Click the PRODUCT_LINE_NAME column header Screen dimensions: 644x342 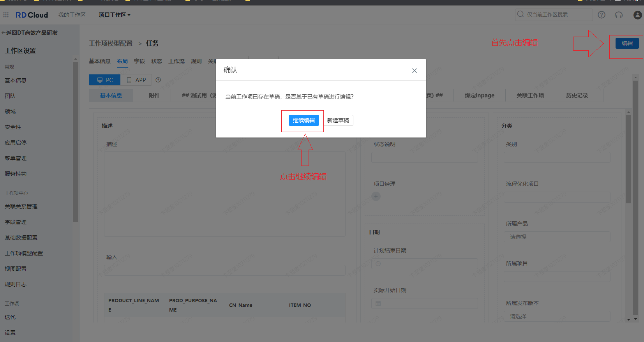coord(134,305)
